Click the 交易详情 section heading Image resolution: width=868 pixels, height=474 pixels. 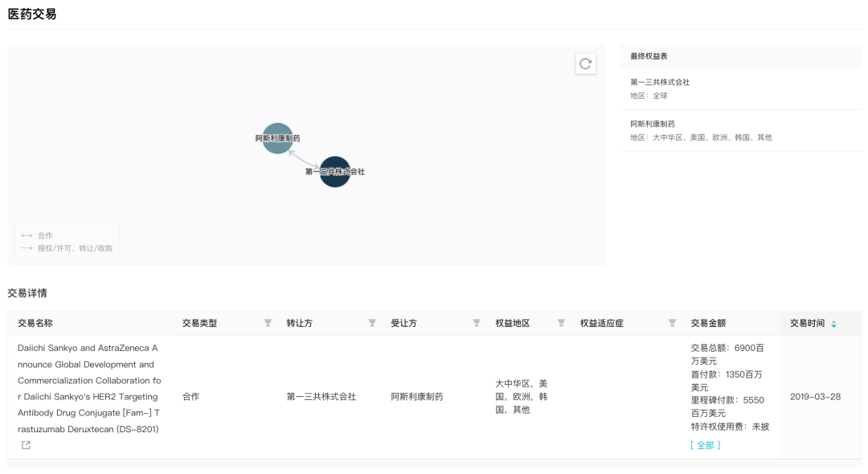tap(27, 293)
